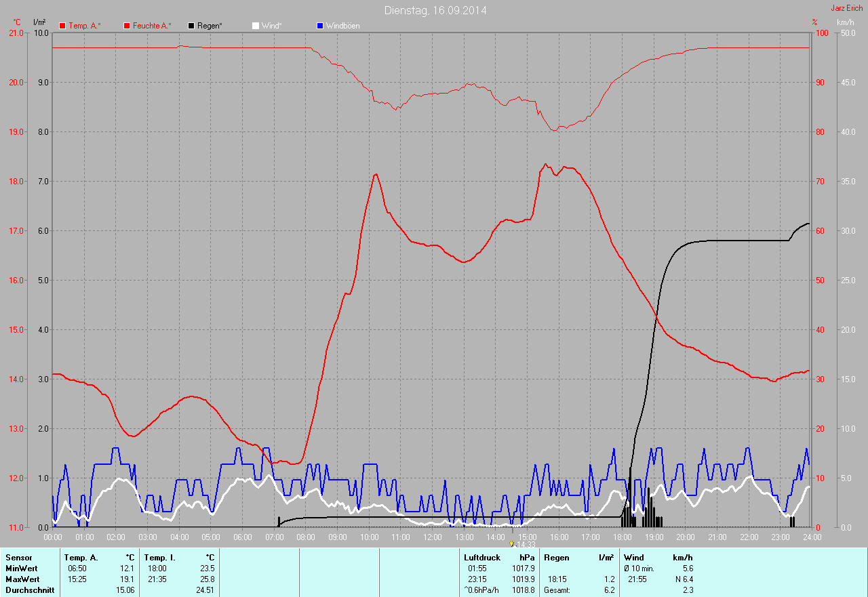Select the wind average value '5.6'
The image size is (868, 597).
click(x=688, y=568)
